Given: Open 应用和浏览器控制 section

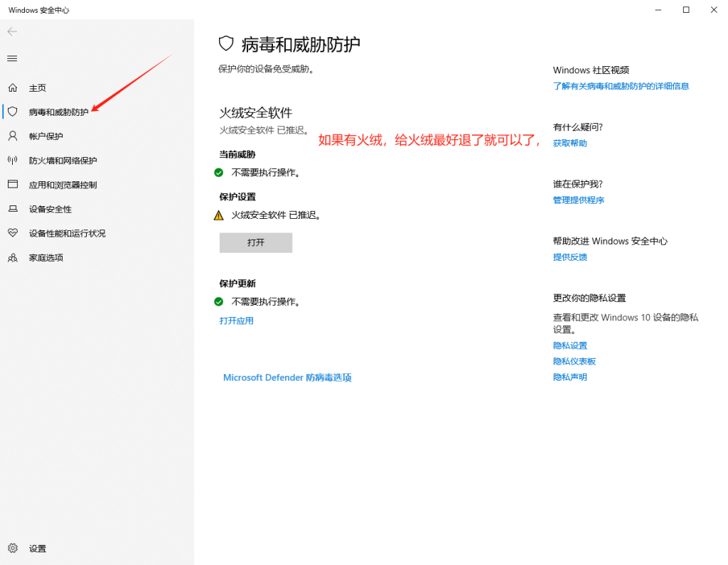Looking at the screenshot, I should tap(63, 185).
